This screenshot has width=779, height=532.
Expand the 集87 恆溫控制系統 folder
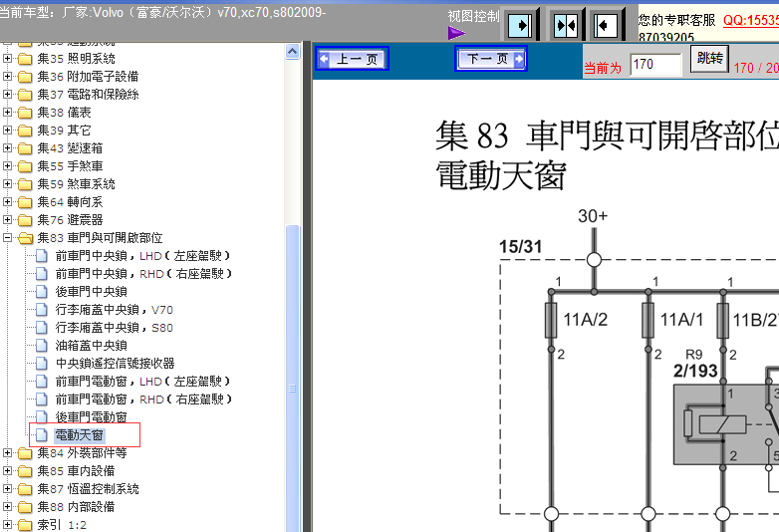click(7, 489)
